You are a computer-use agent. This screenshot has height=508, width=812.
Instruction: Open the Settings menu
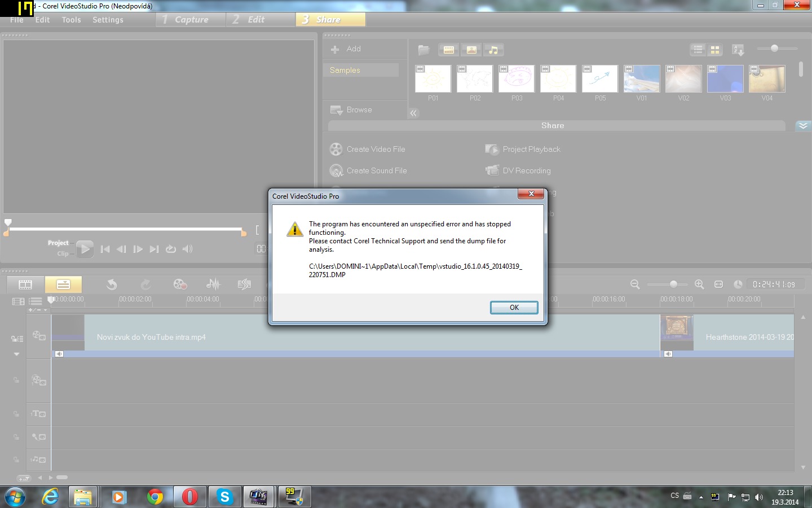click(108, 20)
